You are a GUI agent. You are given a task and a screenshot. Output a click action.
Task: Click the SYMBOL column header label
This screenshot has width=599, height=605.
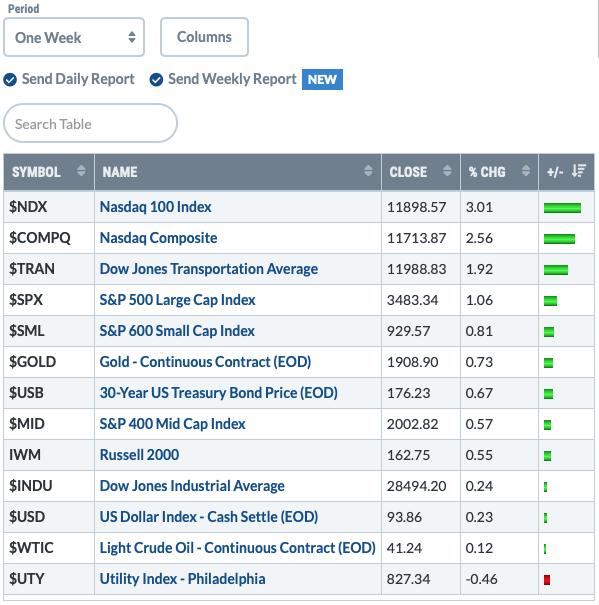pos(36,172)
